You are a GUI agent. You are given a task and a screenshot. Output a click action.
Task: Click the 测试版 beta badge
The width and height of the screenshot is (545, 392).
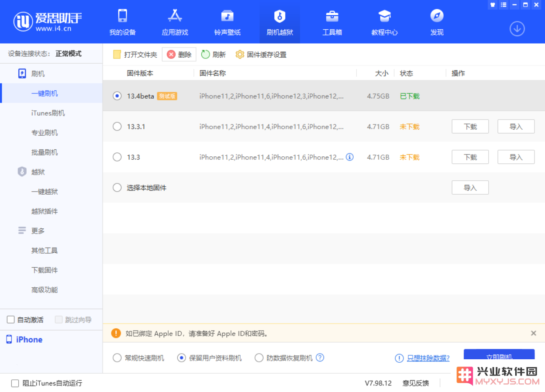pyautogui.click(x=167, y=96)
